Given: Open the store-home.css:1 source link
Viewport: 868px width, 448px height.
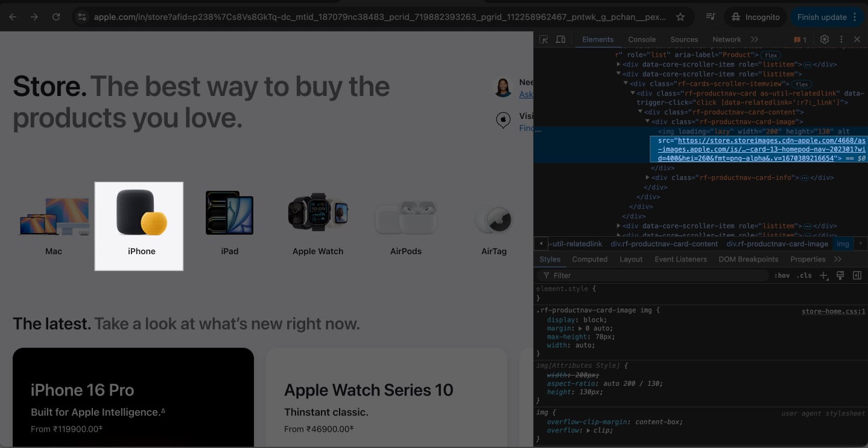Looking at the screenshot, I should (833, 312).
